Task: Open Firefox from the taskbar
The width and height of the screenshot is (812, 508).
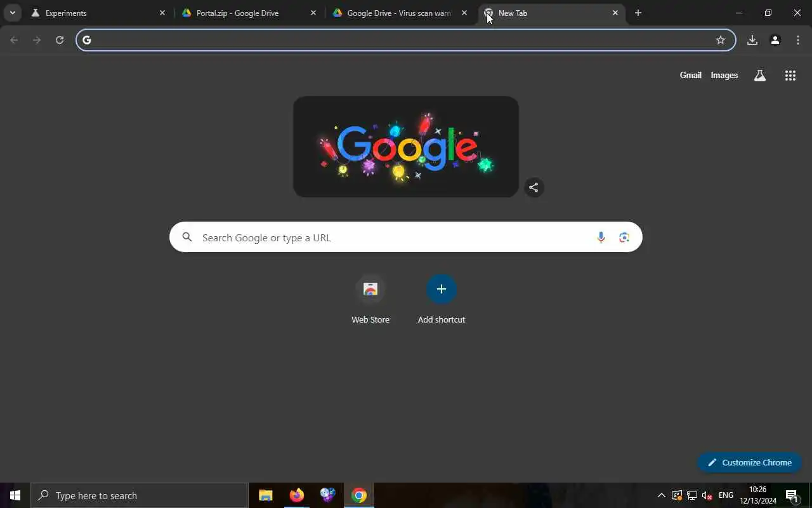Action: pos(296,495)
